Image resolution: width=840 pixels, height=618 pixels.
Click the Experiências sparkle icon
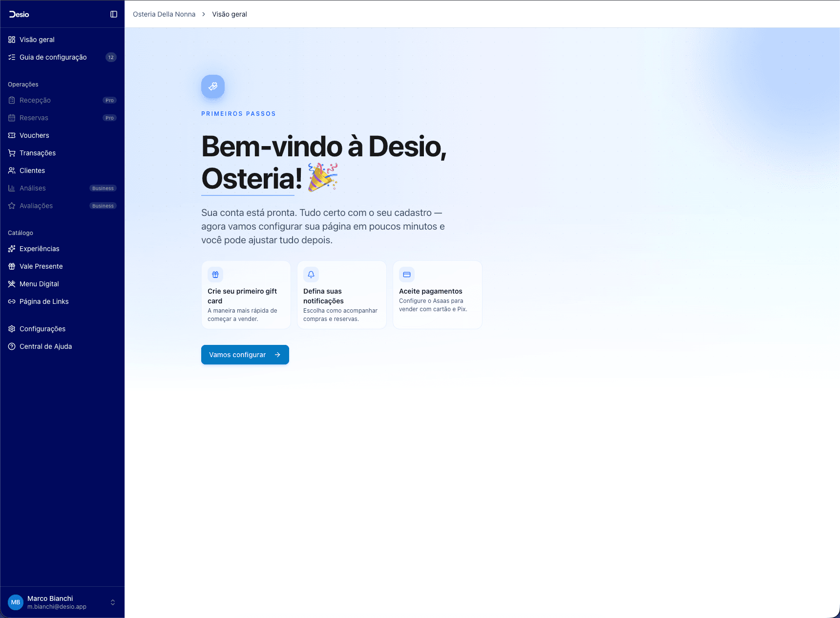click(12, 249)
